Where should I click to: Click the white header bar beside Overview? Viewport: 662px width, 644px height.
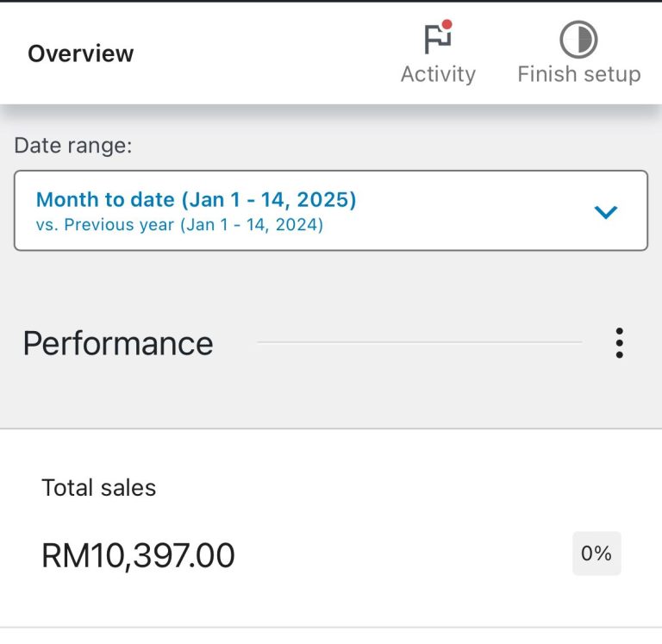[259, 53]
